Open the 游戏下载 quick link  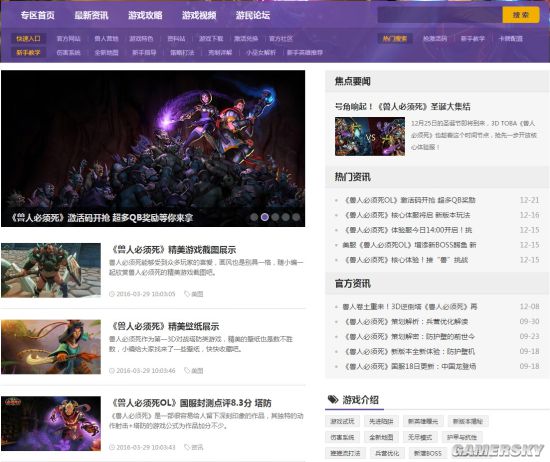pyautogui.click(x=211, y=39)
